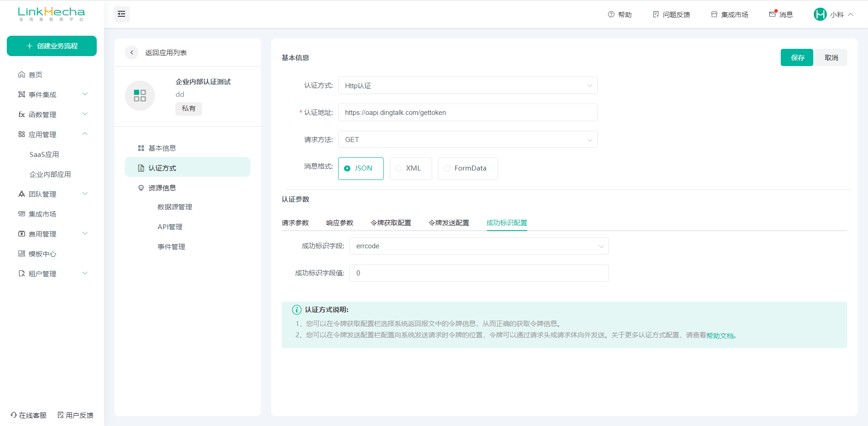Click the 租户管理 sidebar icon
The width and height of the screenshot is (868, 426).
(x=22, y=274)
